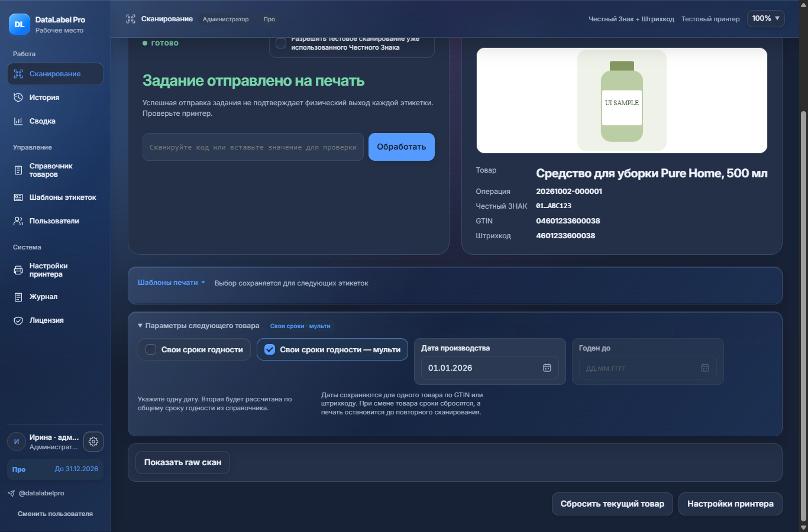
Task: Click the Настройки принтера printer icon in the sidebar
Action: click(x=18, y=270)
